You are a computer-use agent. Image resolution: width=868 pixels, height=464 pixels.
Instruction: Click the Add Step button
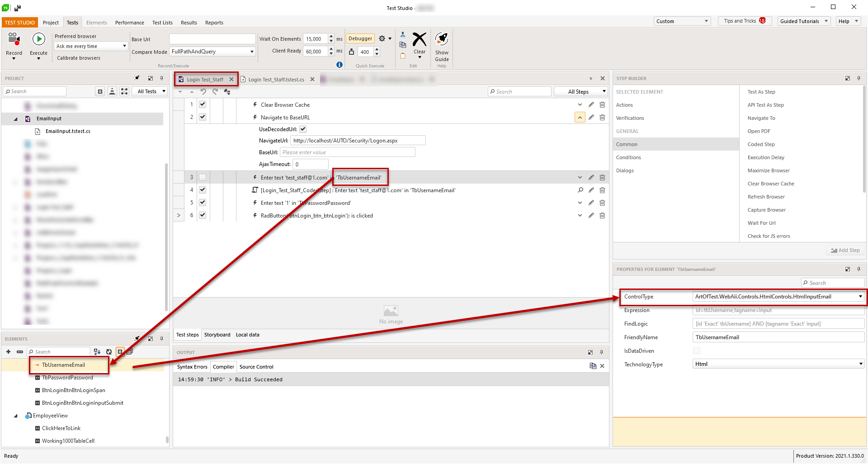click(845, 250)
